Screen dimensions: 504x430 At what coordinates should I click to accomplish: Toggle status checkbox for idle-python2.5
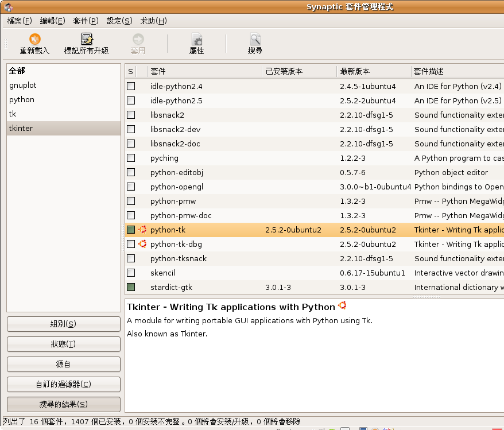point(131,100)
